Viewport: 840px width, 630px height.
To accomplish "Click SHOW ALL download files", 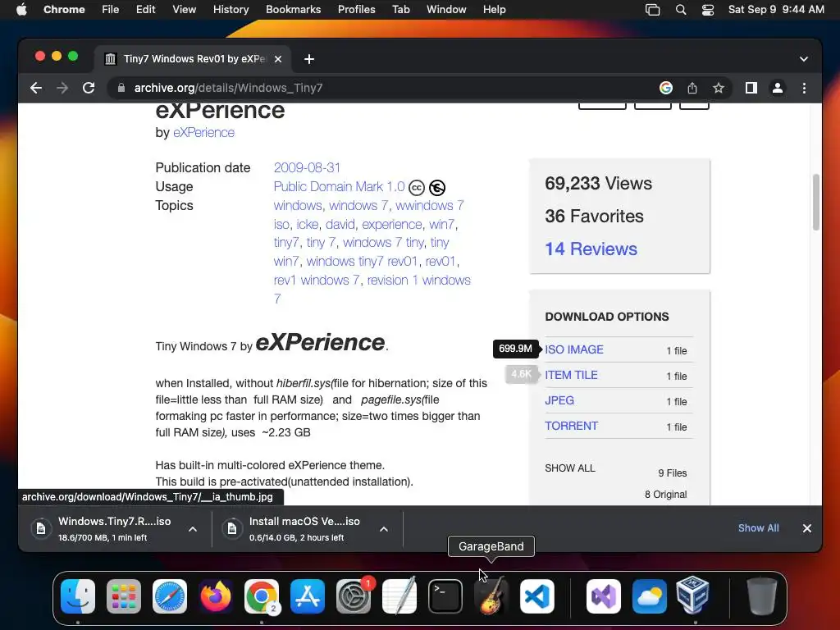I will 570,468.
